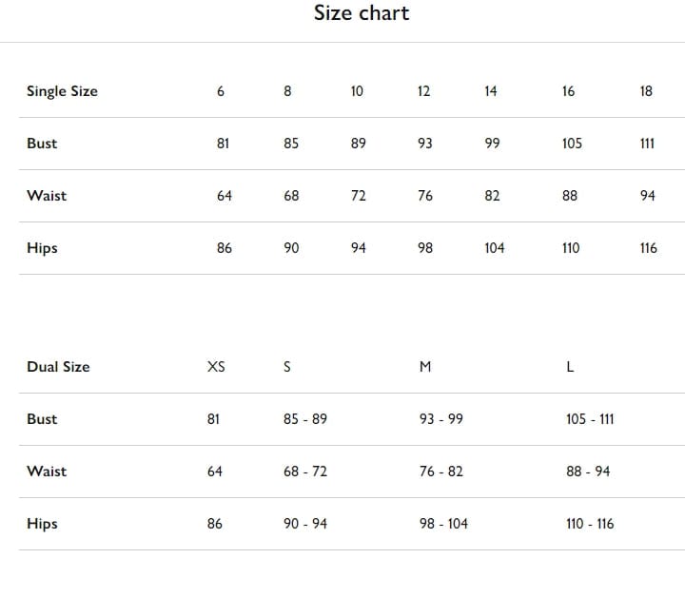Select size 18 column header
This screenshot has width=685, height=616.
pyautogui.click(x=647, y=91)
